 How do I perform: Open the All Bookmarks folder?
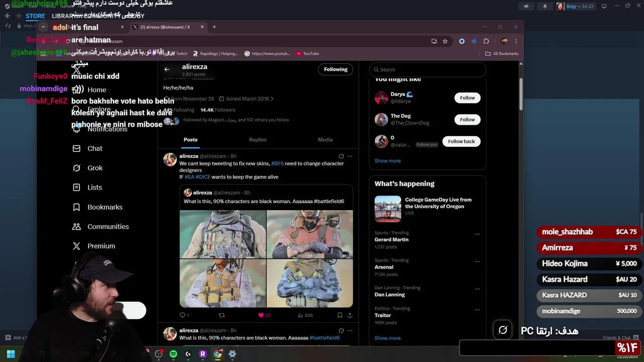pos(502,53)
